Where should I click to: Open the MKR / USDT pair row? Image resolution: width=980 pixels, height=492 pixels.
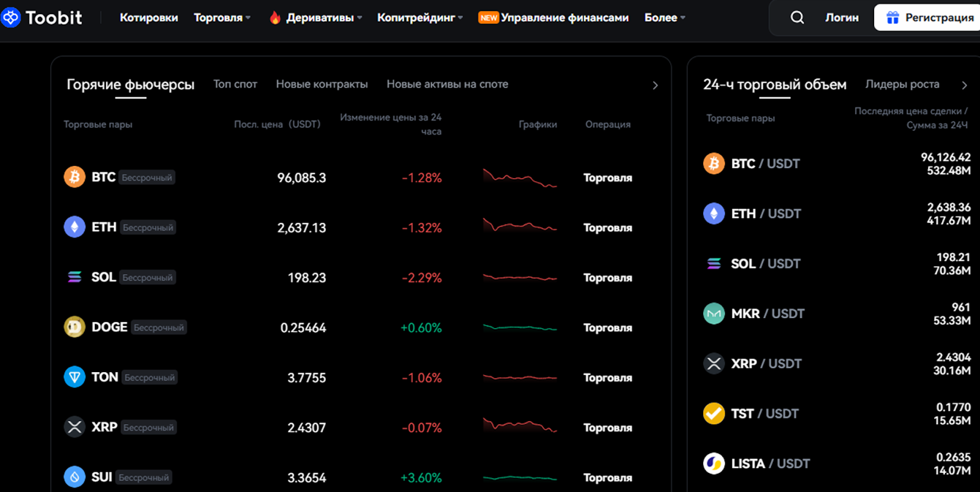837,313
